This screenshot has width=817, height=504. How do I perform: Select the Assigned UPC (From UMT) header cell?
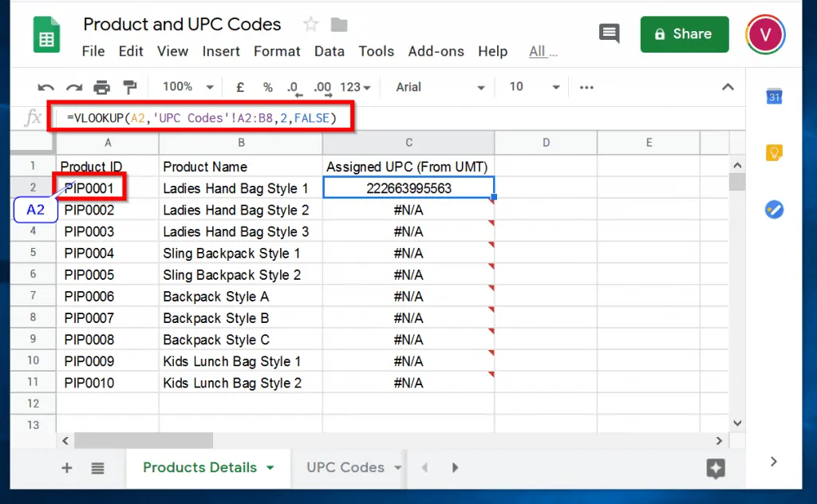[x=409, y=167]
